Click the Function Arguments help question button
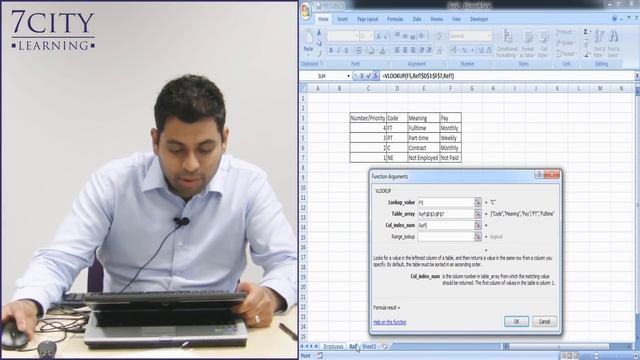Image resolution: width=640 pixels, height=360 pixels. [x=538, y=175]
